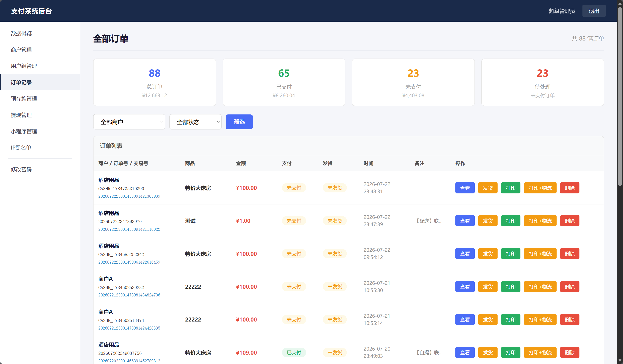The image size is (623, 364).
Task: Go to 商户管理 in the sidebar
Action: 21,50
